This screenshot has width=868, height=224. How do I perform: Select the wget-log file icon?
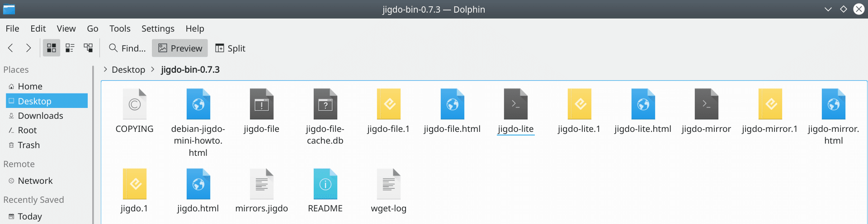pyautogui.click(x=389, y=184)
